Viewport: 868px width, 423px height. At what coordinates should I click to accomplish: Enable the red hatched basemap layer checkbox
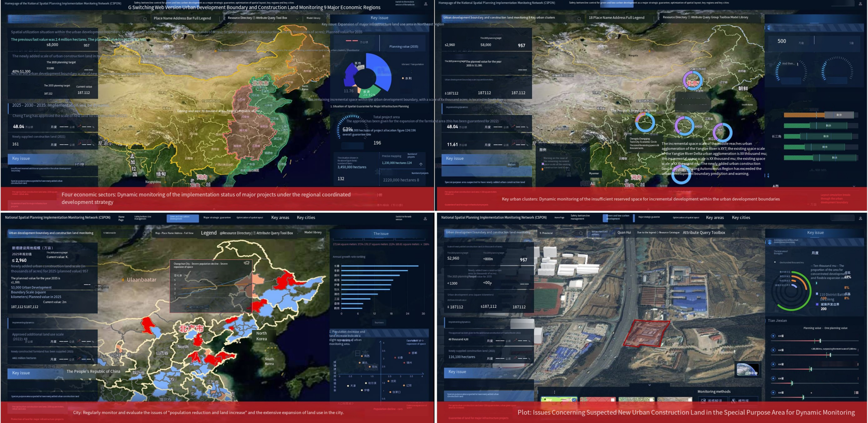(x=612, y=400)
